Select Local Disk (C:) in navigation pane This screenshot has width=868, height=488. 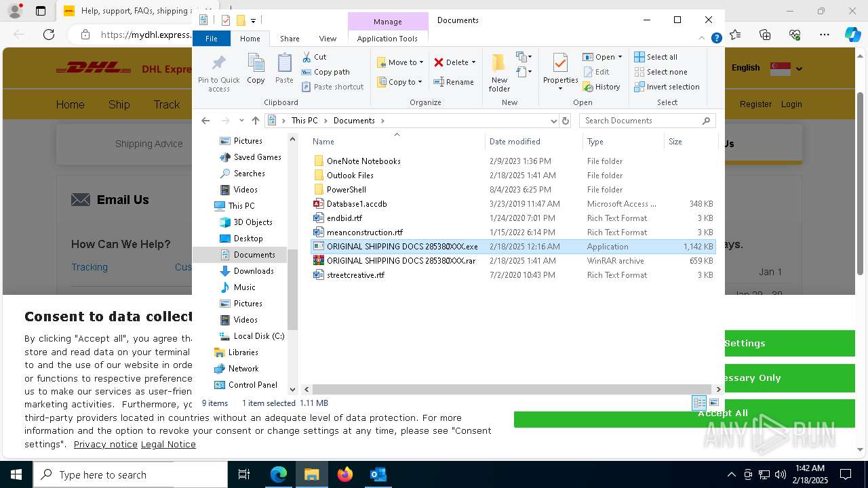point(259,336)
